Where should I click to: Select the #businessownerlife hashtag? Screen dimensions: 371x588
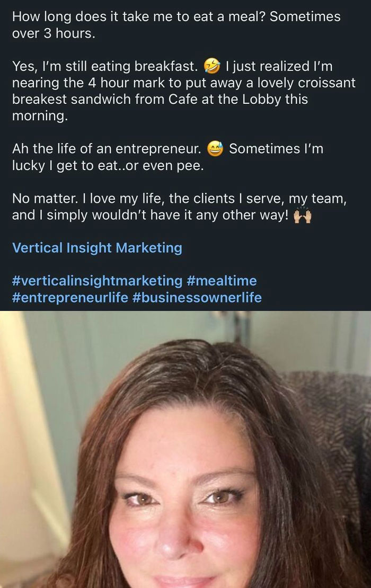[x=197, y=297]
